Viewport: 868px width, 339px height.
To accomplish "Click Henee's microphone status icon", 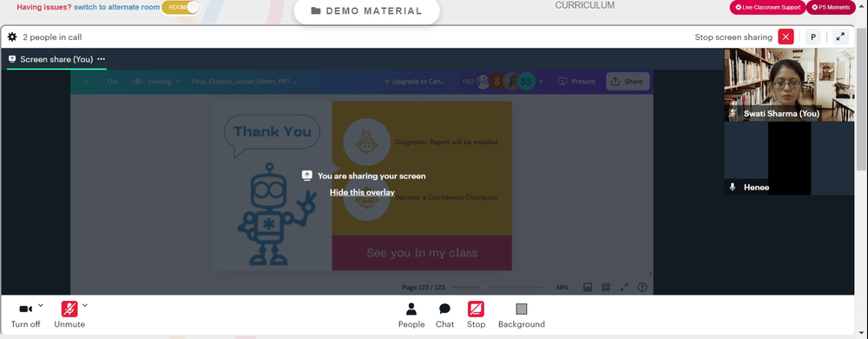I will (x=733, y=187).
